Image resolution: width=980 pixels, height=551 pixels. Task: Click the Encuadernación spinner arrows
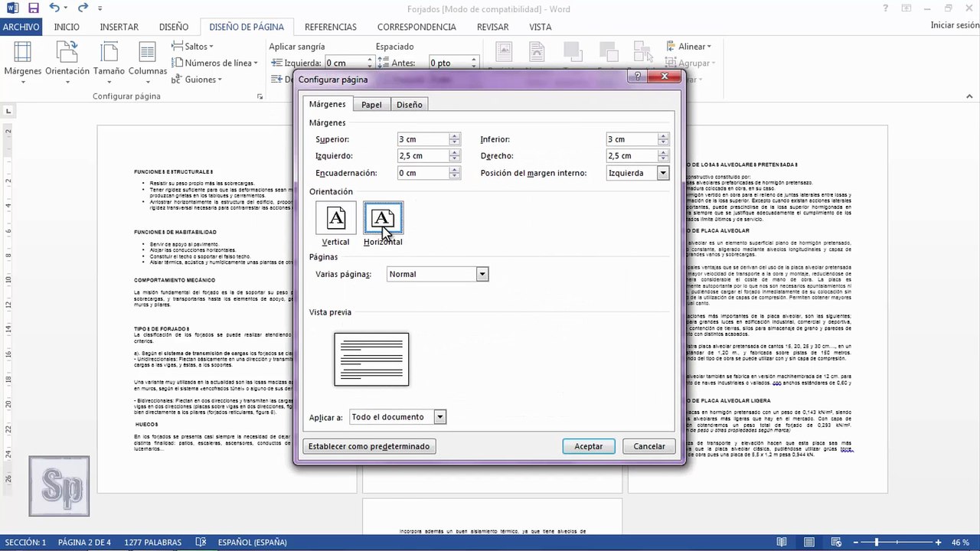click(455, 173)
